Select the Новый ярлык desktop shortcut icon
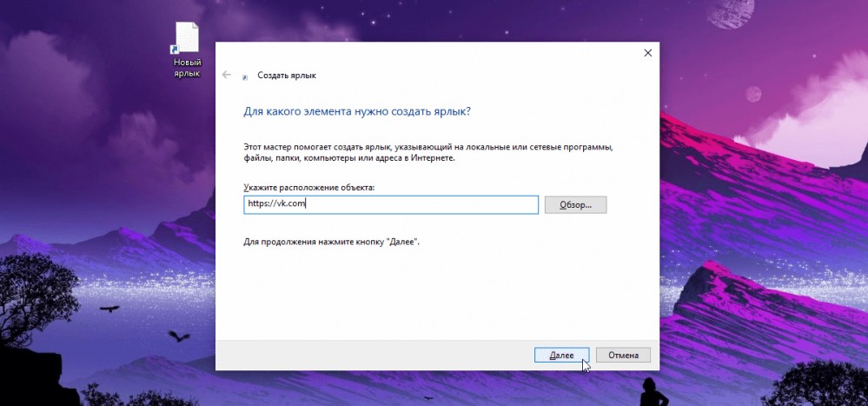 click(187, 38)
